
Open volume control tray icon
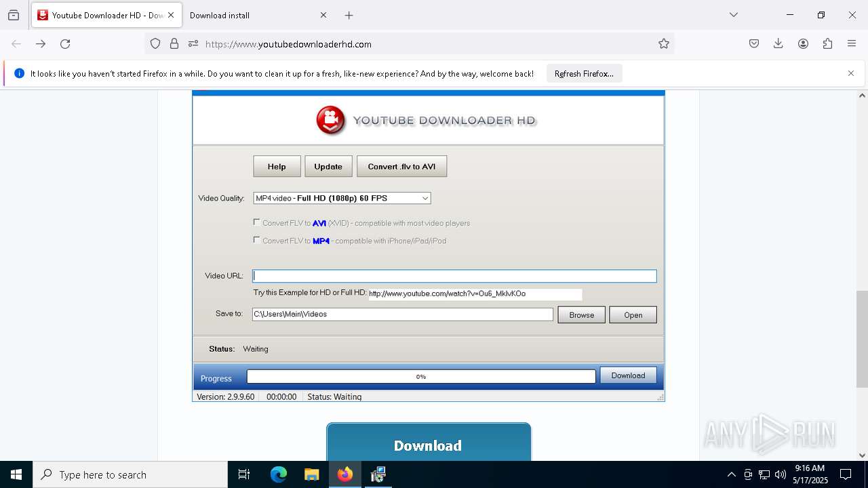click(x=781, y=474)
